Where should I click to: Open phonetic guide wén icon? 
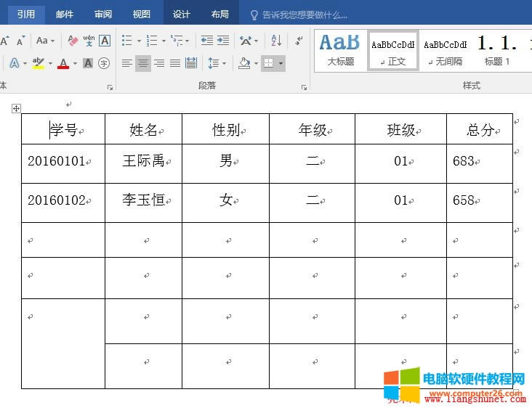pos(89,41)
